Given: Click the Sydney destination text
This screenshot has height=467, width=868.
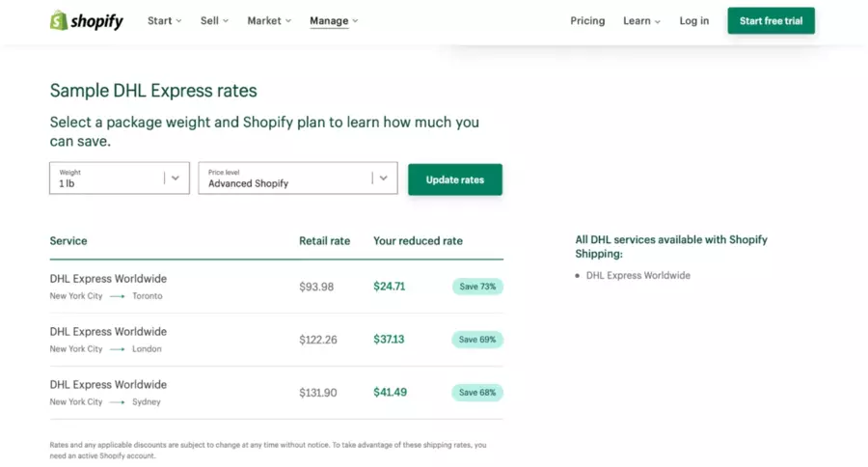Looking at the screenshot, I should click(x=147, y=401).
